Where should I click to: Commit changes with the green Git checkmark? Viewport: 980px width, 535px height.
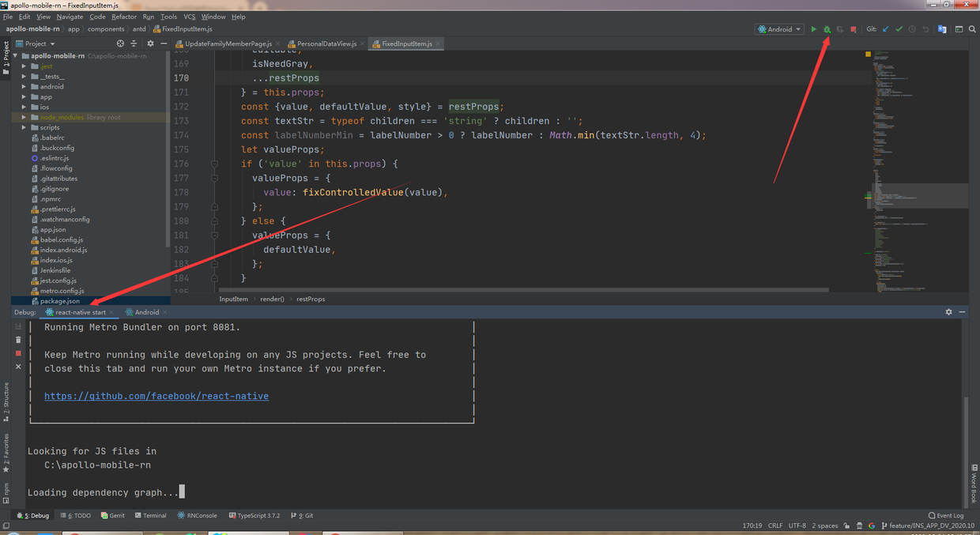tap(899, 29)
